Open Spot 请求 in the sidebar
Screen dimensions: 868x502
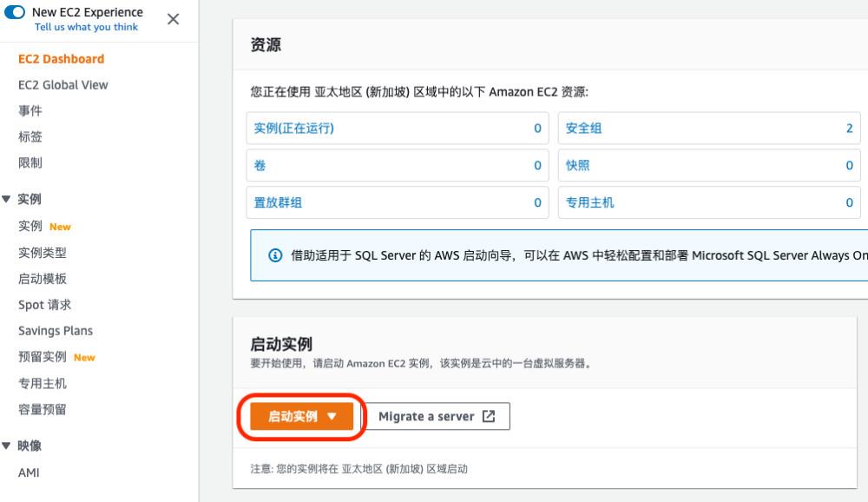click(x=44, y=304)
